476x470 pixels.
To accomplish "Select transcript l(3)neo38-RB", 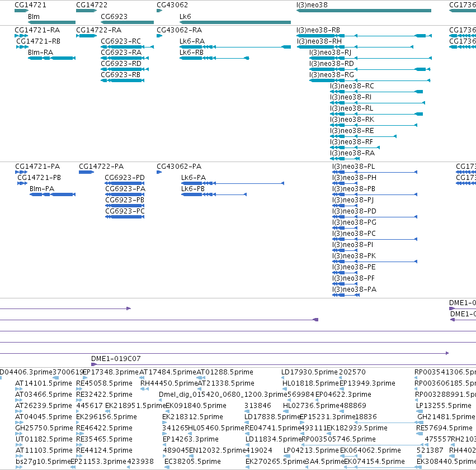I will pos(318,30).
